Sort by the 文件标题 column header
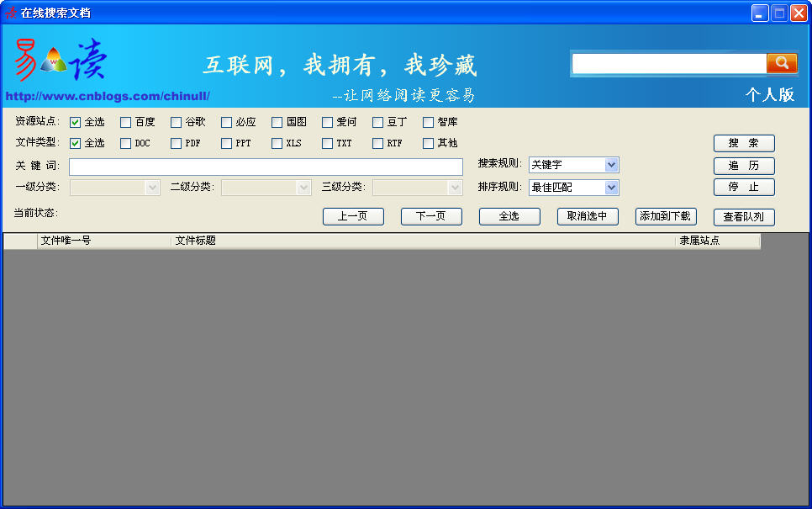Image resolution: width=812 pixels, height=509 pixels. [x=423, y=241]
